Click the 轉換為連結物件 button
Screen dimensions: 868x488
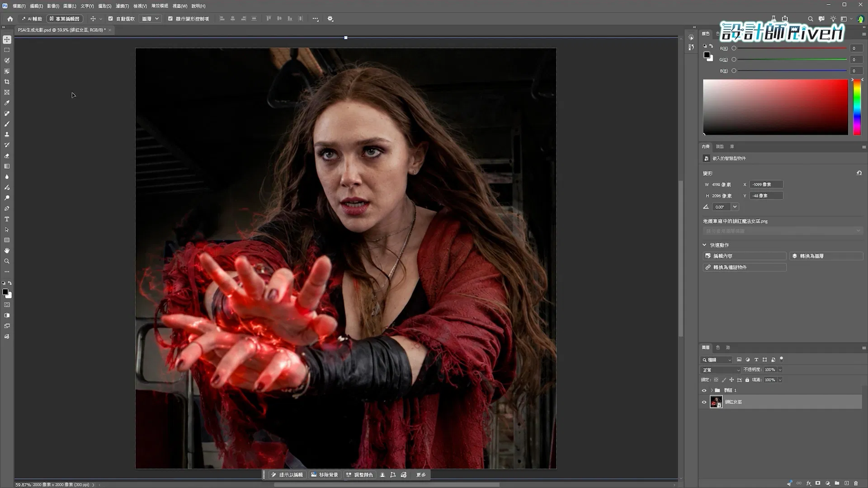[745, 267]
